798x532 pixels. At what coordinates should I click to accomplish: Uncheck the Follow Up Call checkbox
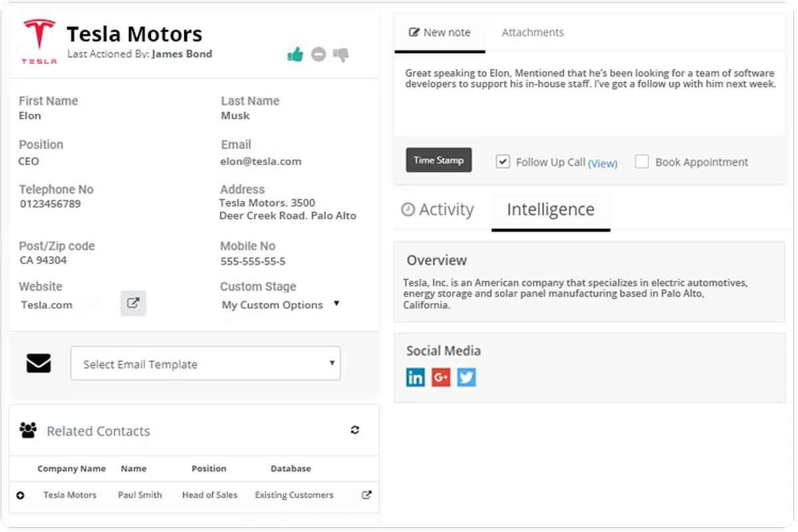coord(503,162)
